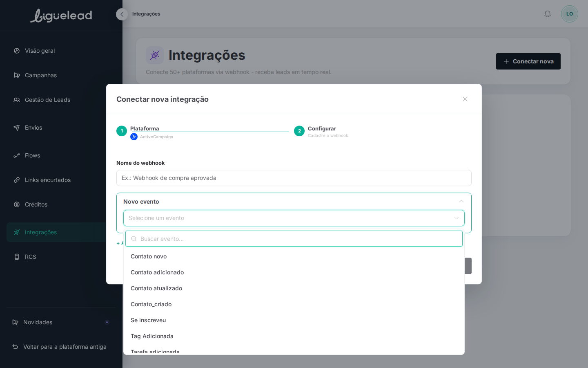Click the return arrow icon for old platform
Image resolution: width=588 pixels, height=368 pixels.
pyautogui.click(x=15, y=347)
